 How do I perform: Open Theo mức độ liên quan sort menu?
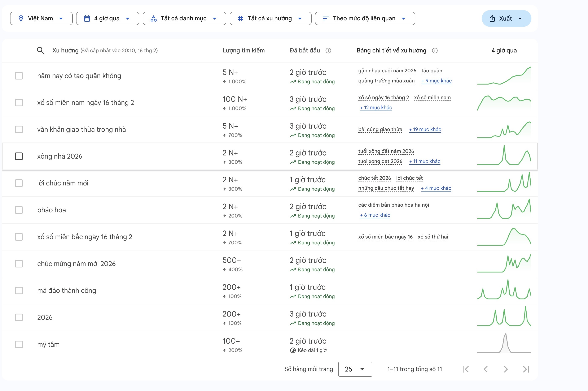pyautogui.click(x=365, y=18)
